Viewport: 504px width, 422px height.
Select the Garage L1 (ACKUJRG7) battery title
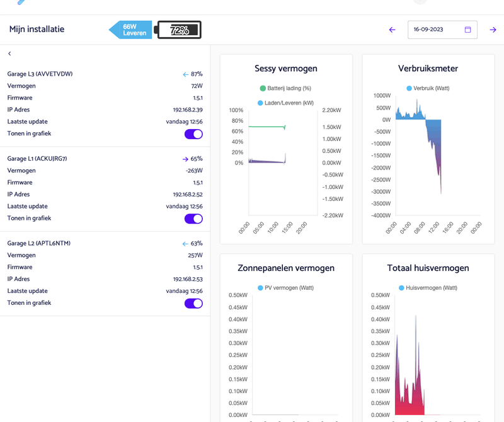(37, 159)
